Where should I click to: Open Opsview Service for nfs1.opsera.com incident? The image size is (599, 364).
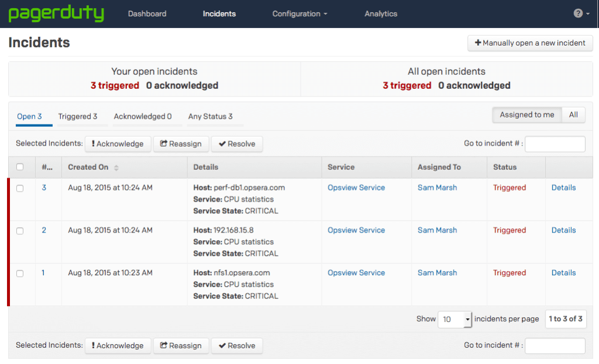(x=356, y=273)
